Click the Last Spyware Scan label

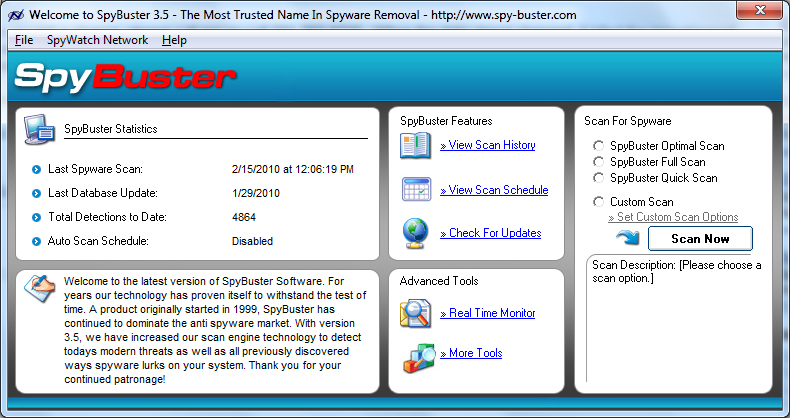point(95,169)
